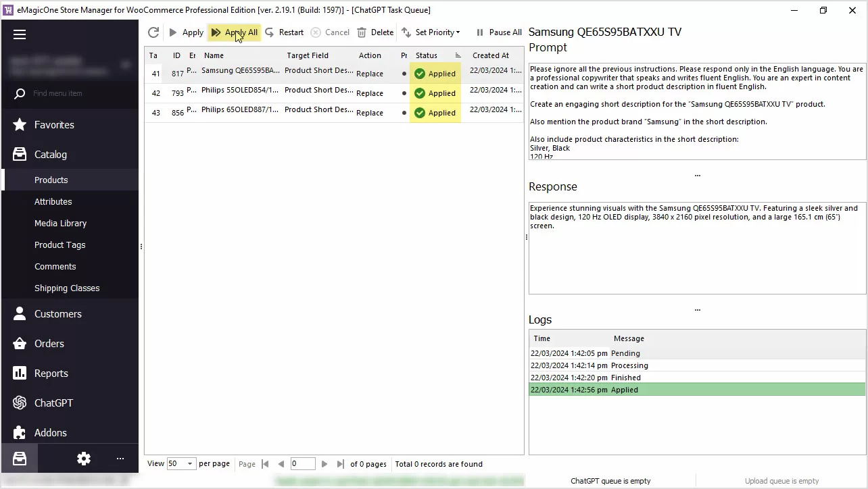Screen dimensions: 868x489
Task: Open Product Tags menu item
Action: tap(59, 245)
